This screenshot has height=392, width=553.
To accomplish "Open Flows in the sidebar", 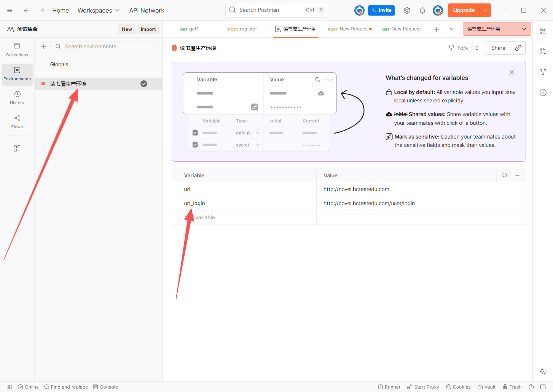I will click(17, 122).
